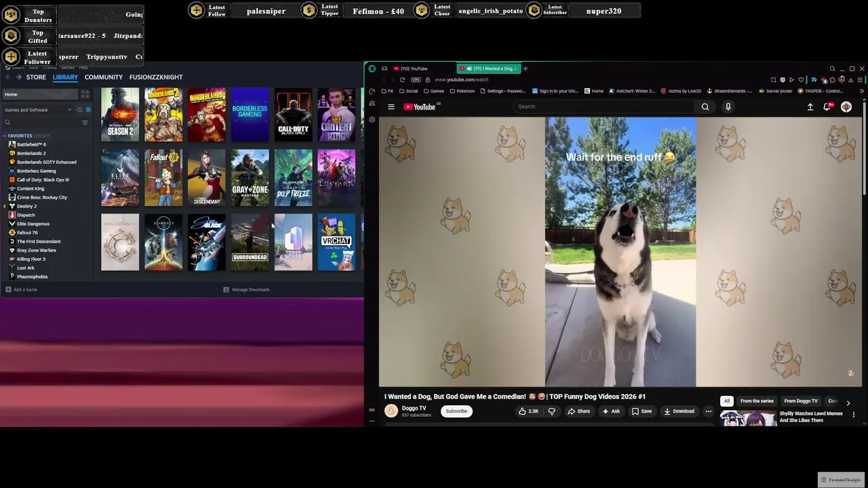
Task: Click the Ask button under video
Action: pyautogui.click(x=610, y=411)
